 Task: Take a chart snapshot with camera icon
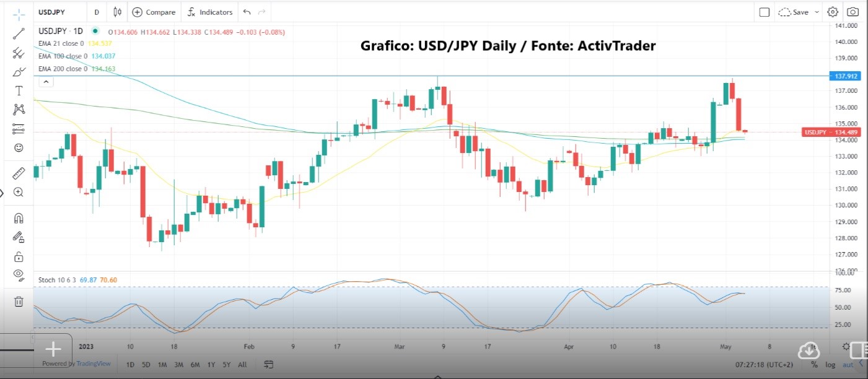[853, 12]
